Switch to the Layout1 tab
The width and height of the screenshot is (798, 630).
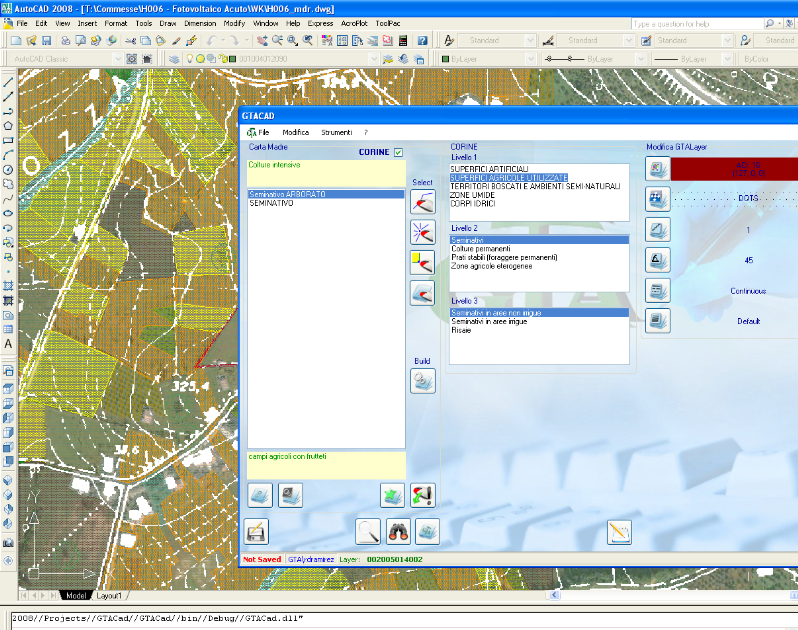click(109, 595)
